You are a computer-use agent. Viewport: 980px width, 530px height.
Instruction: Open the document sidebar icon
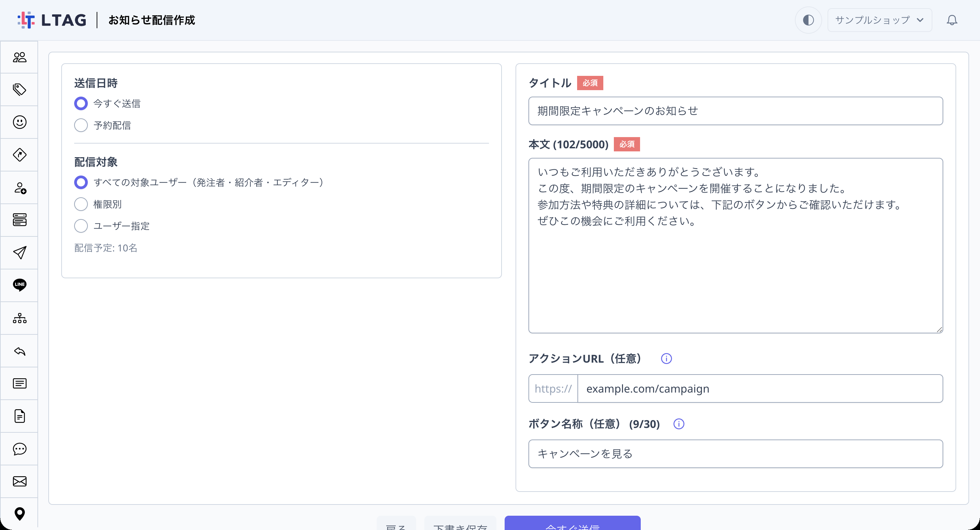point(19,416)
